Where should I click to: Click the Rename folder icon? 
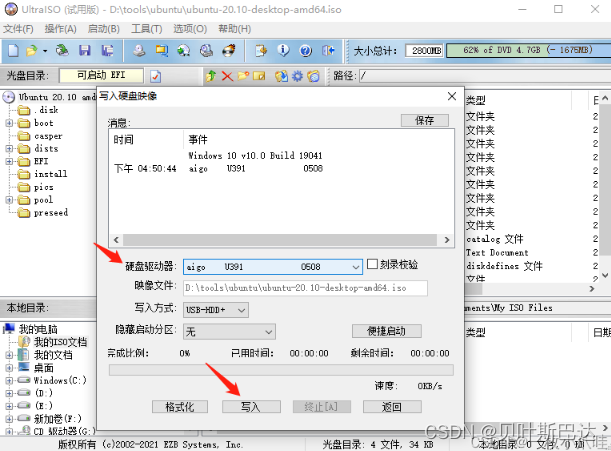259,76
